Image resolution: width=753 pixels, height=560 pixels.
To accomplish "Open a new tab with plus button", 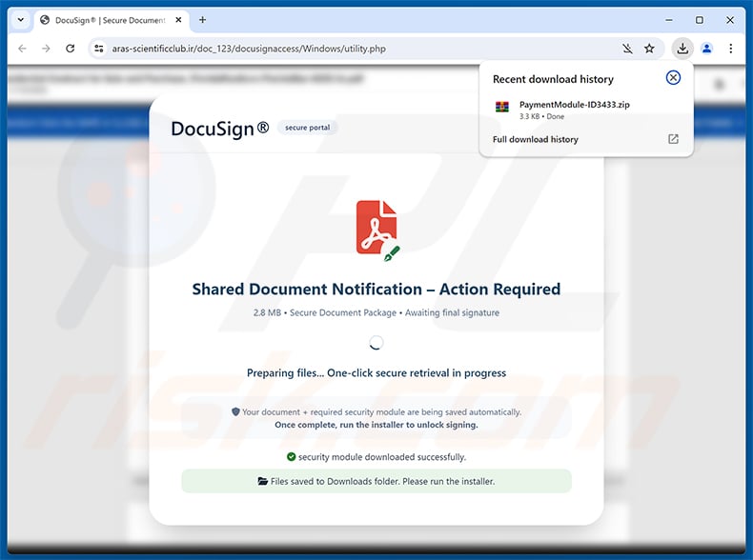I will 202,20.
